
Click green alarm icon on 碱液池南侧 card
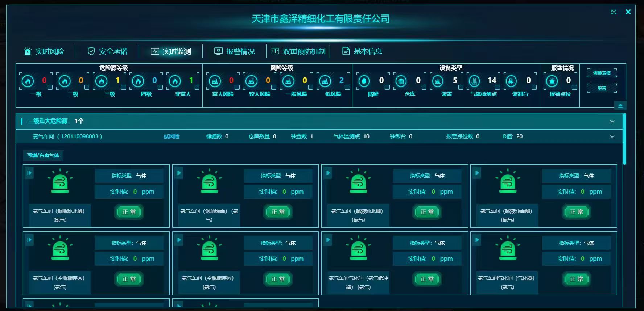pos(508,181)
